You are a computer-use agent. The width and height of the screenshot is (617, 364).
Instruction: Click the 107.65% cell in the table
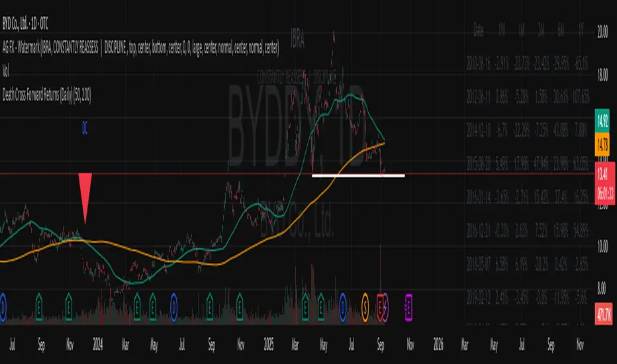click(x=581, y=97)
